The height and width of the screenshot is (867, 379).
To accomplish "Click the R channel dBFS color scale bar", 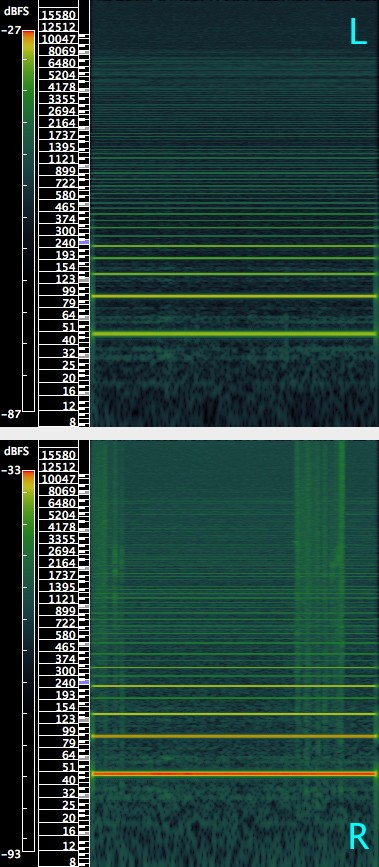I will 29,661.
